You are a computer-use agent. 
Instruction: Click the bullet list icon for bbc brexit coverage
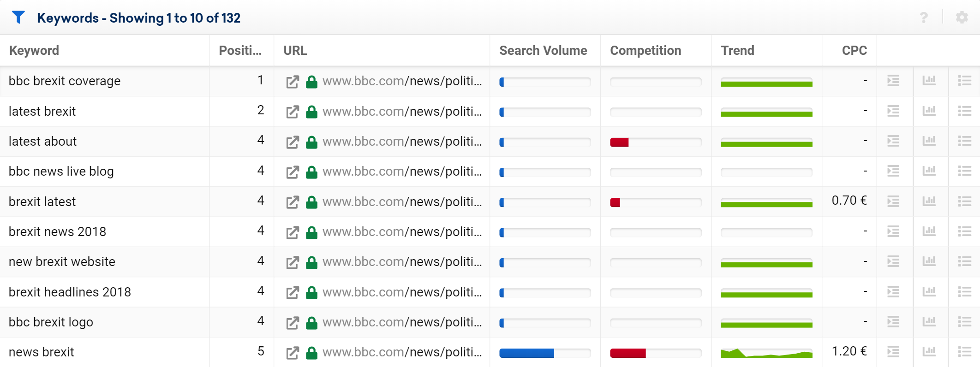click(965, 81)
